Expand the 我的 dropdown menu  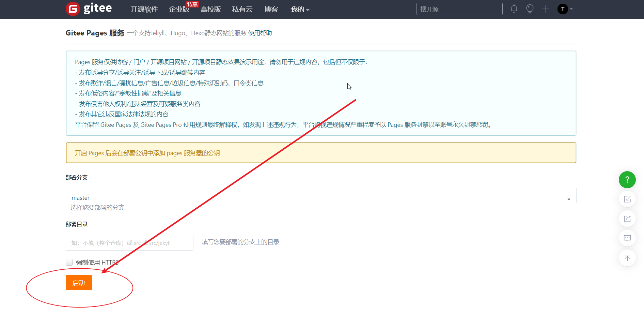(x=300, y=9)
